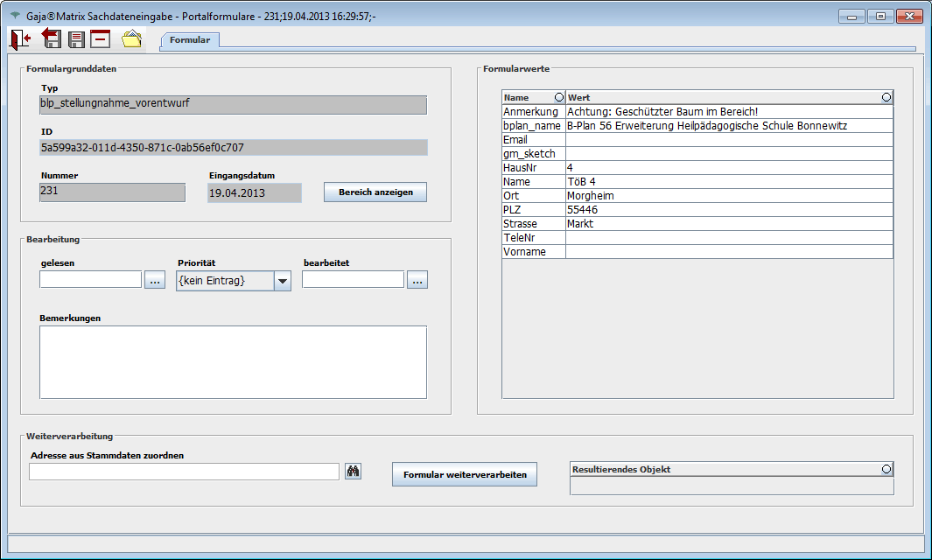
Task: Select the Anmerkung row value cell
Action: 728,112
